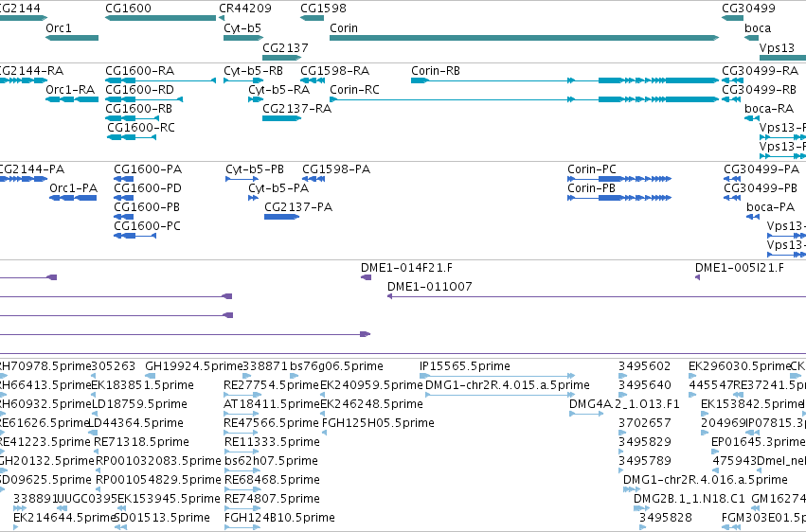Select EST RE11333.5prime label
This screenshot has width=806, height=532.
click(x=272, y=443)
